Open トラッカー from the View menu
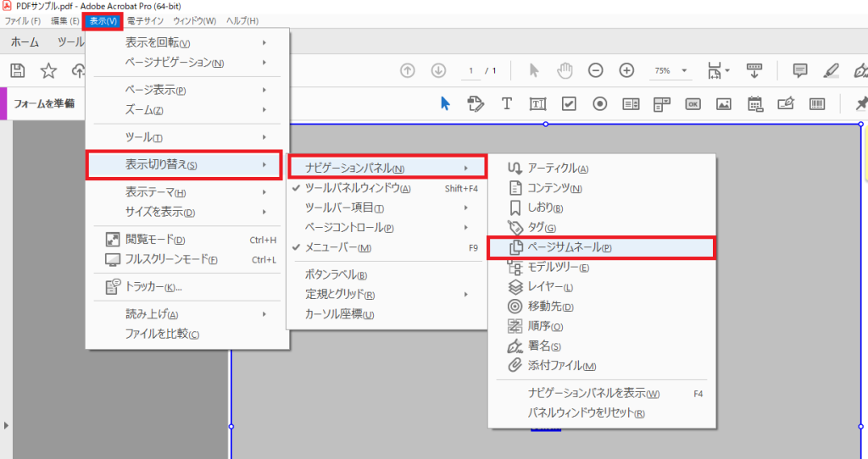Viewport: 868px width, 459px height. point(187,286)
